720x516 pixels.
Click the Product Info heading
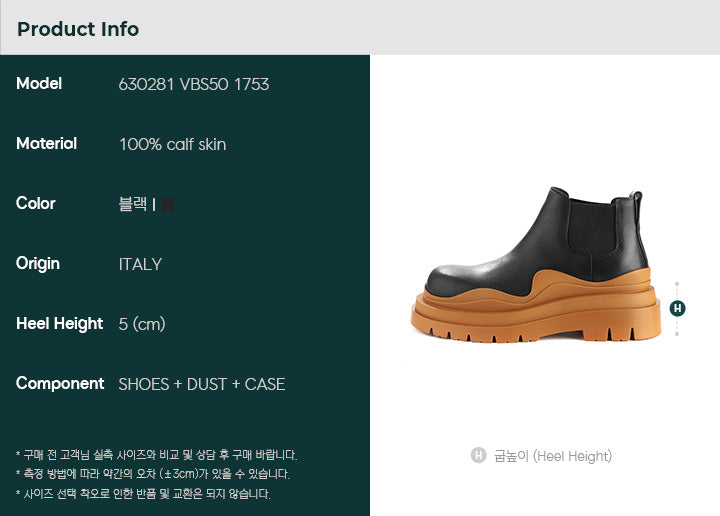78,29
